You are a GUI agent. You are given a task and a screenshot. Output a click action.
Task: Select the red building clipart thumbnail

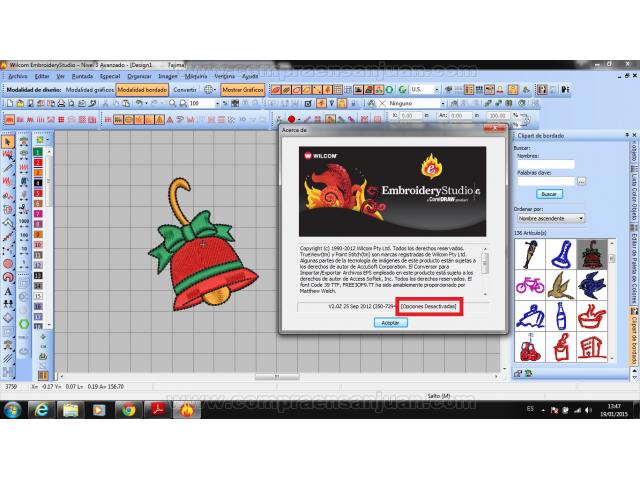click(x=592, y=347)
